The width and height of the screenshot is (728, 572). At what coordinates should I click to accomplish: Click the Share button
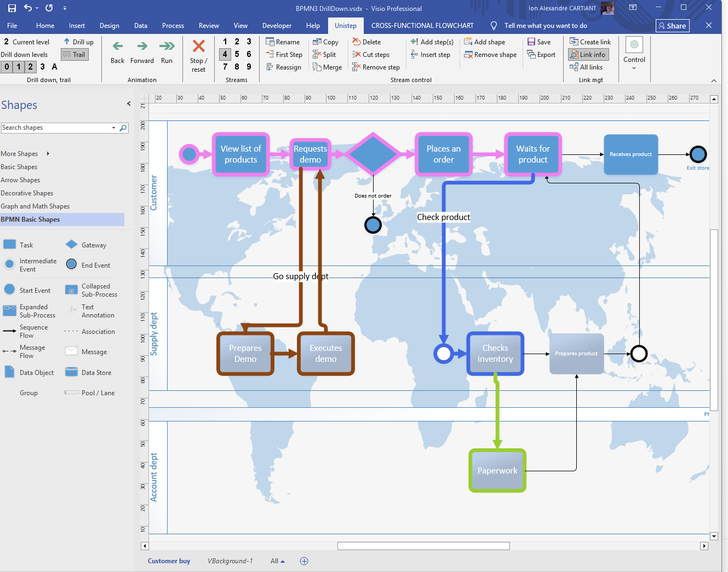point(672,26)
